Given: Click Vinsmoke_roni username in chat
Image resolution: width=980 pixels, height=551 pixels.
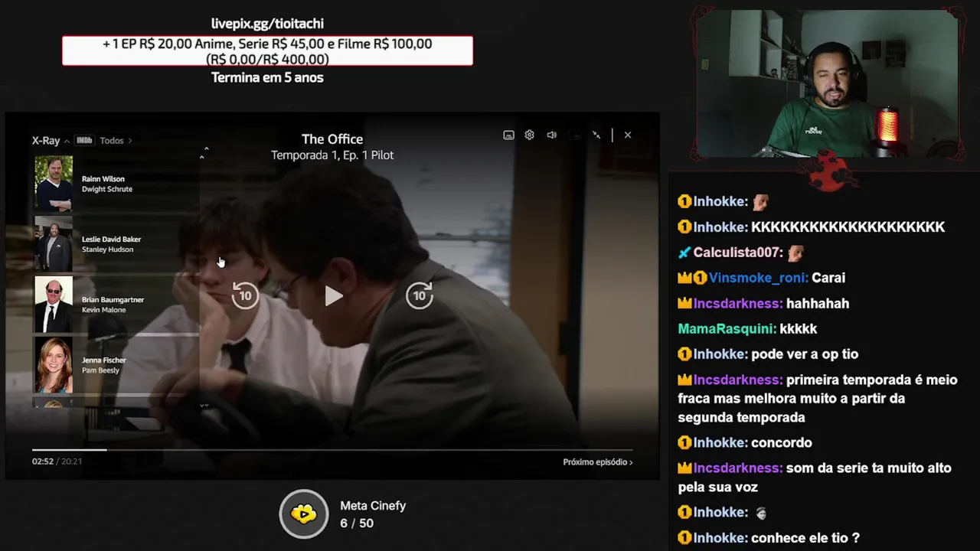Looking at the screenshot, I should pos(758,278).
